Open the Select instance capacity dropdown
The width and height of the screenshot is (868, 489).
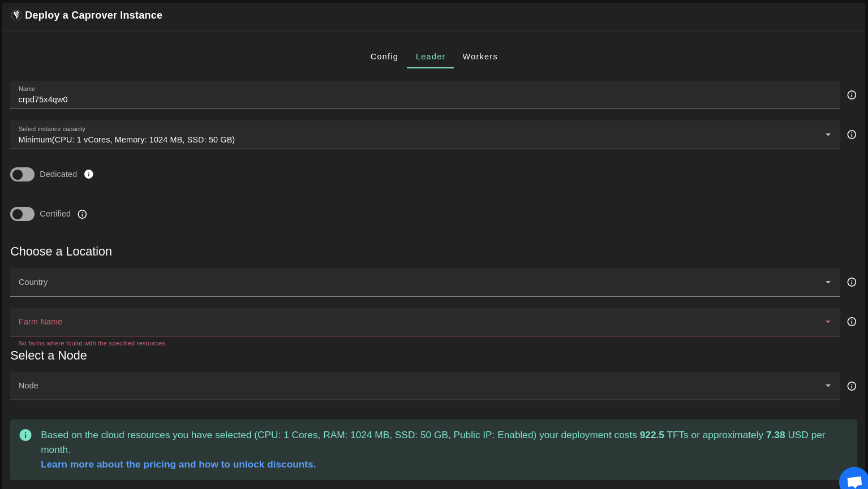425,135
